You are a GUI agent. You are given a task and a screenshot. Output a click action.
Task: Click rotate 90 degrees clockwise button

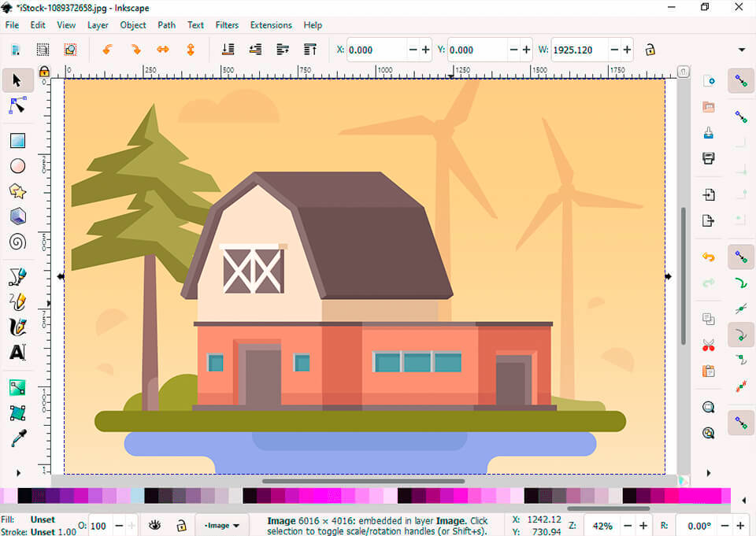[x=135, y=50]
